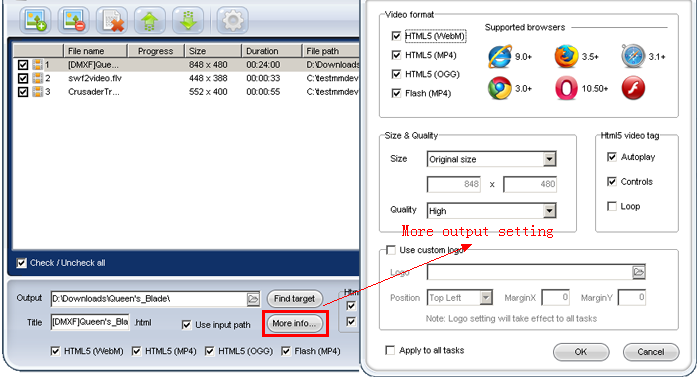Select the swf2video.flv file name
Viewport: 699px width, 377px height.
pyautogui.click(x=95, y=78)
